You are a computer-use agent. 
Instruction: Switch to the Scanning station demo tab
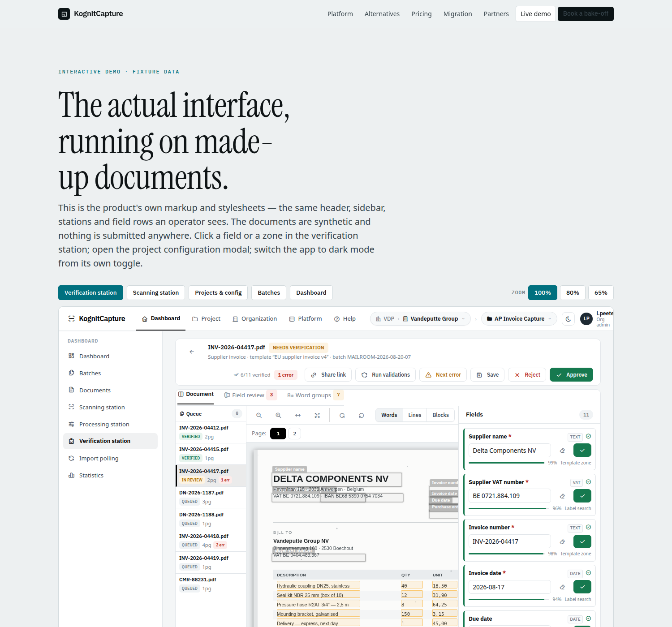tap(156, 293)
